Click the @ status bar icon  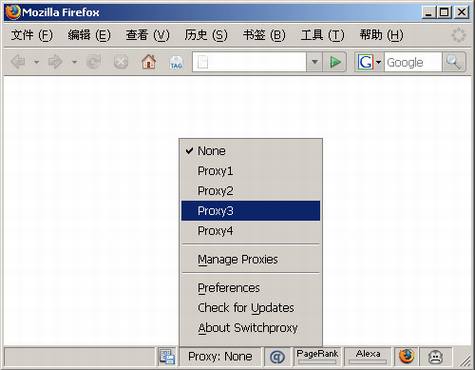[277, 357]
